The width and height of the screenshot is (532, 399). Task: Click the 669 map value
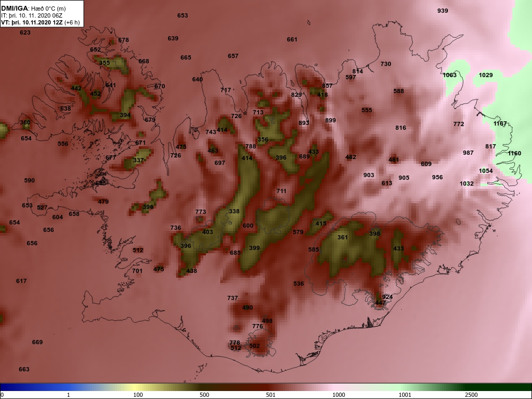point(37,342)
